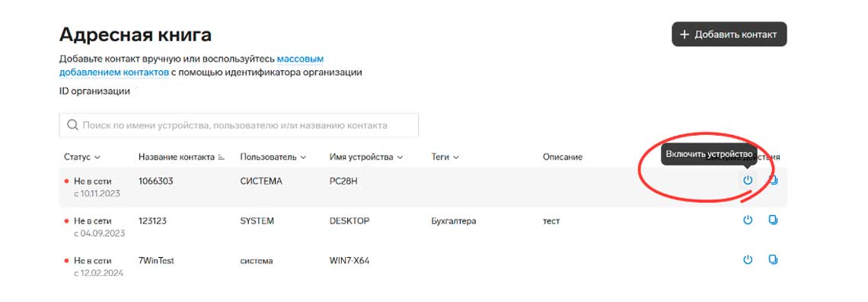Click the sort icon beside Название контакта
This screenshot has height=302, width=868.
(x=222, y=157)
